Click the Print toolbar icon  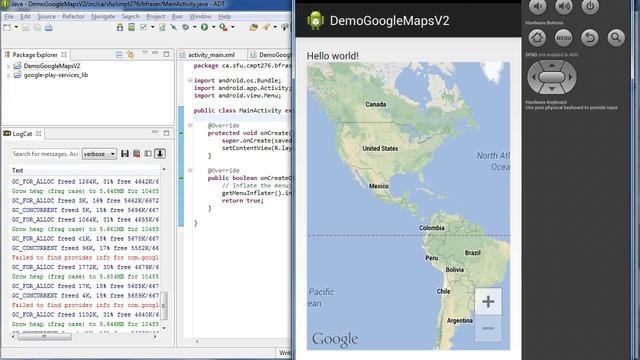tap(49, 27)
